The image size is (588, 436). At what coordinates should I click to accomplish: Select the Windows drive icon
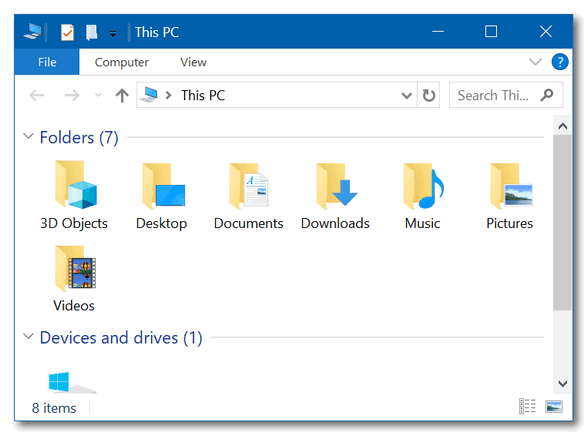tap(72, 382)
